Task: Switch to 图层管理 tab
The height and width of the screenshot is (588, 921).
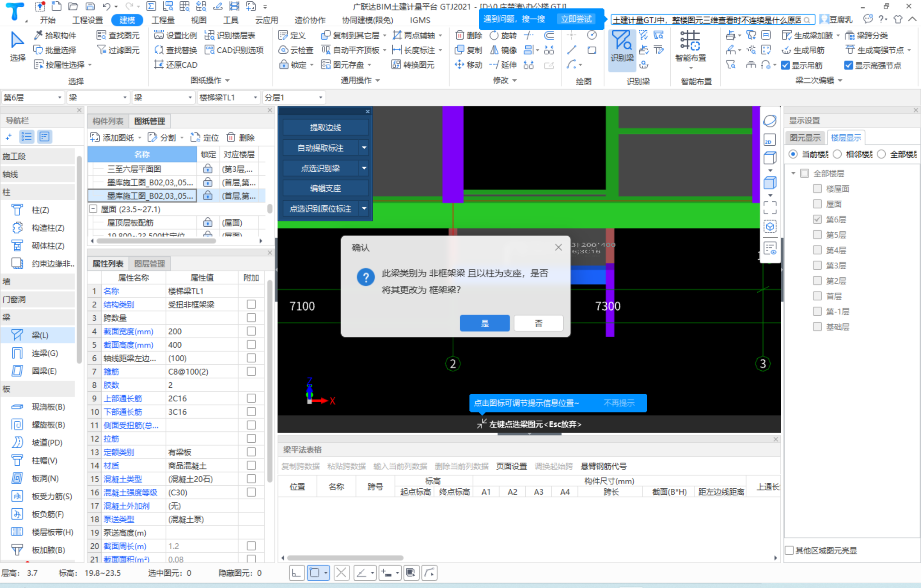Action: (x=150, y=264)
